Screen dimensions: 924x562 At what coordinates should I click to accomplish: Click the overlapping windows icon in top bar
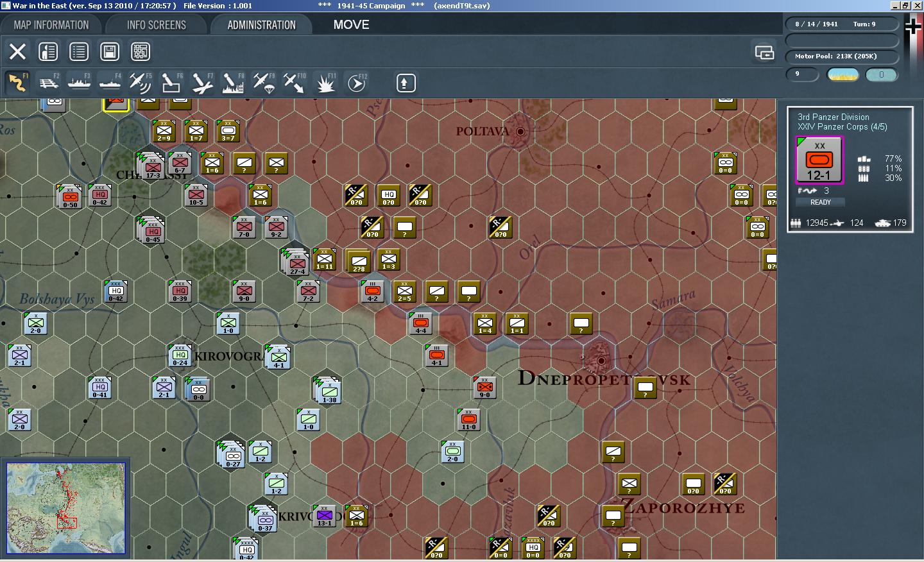[764, 52]
